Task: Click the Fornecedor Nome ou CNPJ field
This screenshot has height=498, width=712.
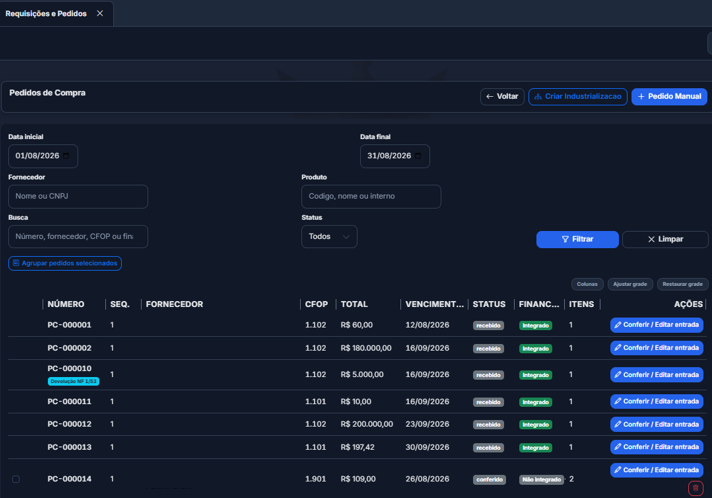Action: click(78, 197)
